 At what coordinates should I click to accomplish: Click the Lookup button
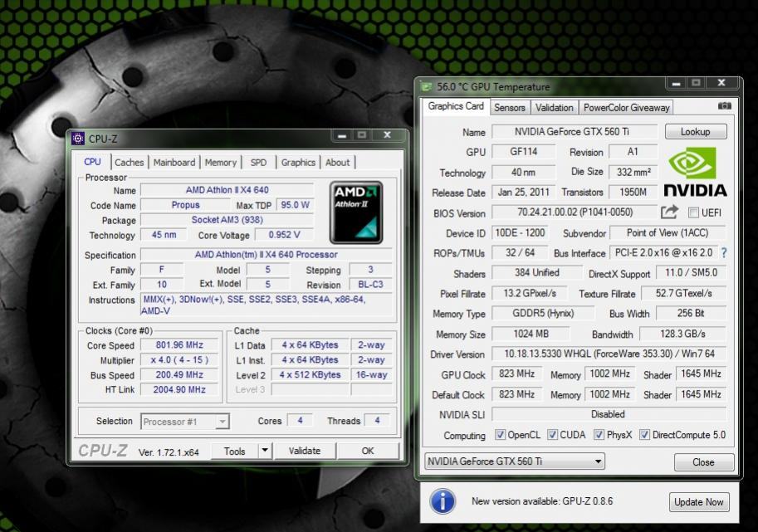coord(695,131)
